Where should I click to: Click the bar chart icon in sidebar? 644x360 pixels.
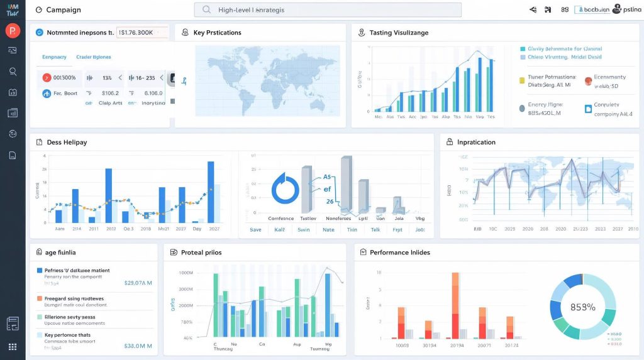(x=13, y=113)
